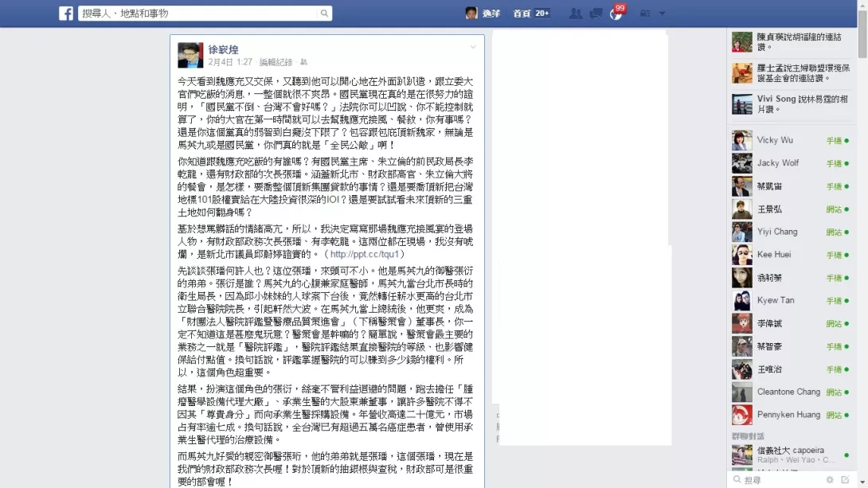The width and height of the screenshot is (868, 488).
Task: Open the http://ppt.cc/tqu1 link
Action: 364,255
